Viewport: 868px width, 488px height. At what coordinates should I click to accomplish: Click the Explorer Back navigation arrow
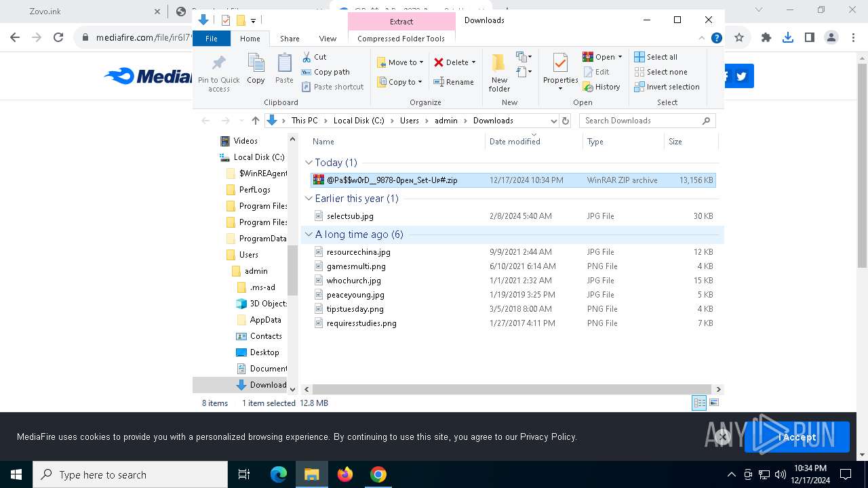[206, 121]
